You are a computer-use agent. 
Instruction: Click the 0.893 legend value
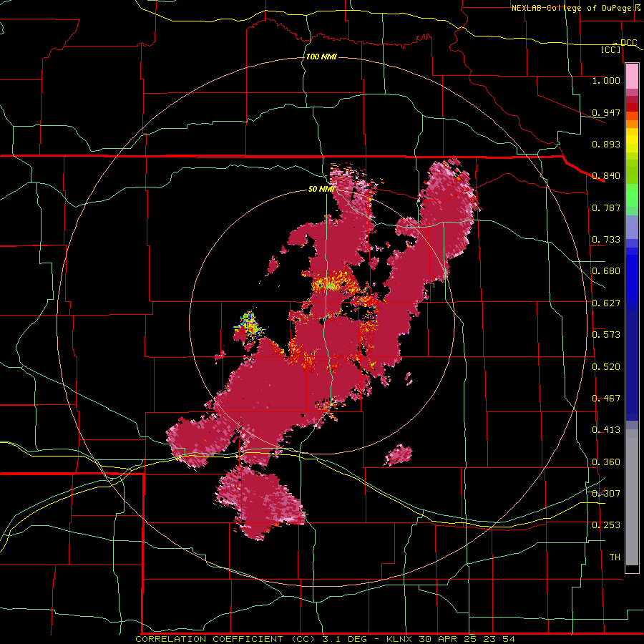click(606, 144)
